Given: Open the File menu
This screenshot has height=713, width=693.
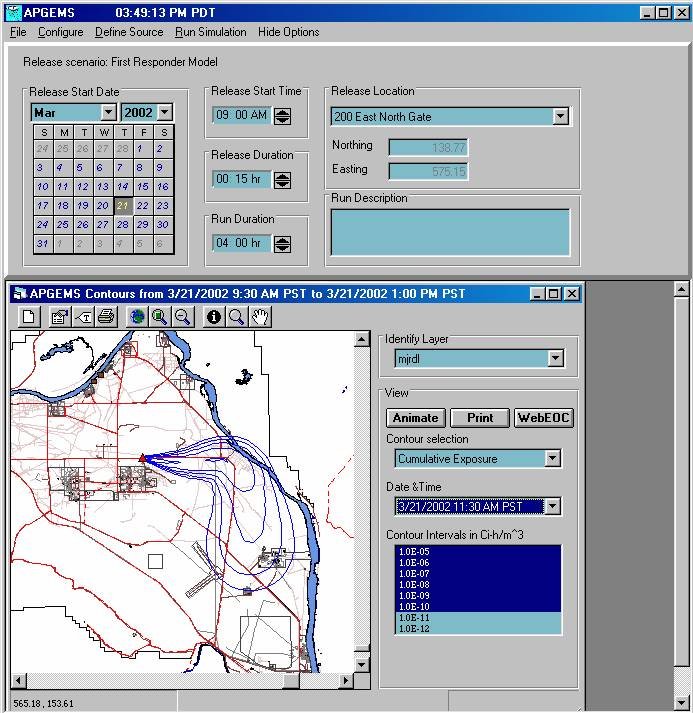Looking at the screenshot, I should (x=18, y=32).
